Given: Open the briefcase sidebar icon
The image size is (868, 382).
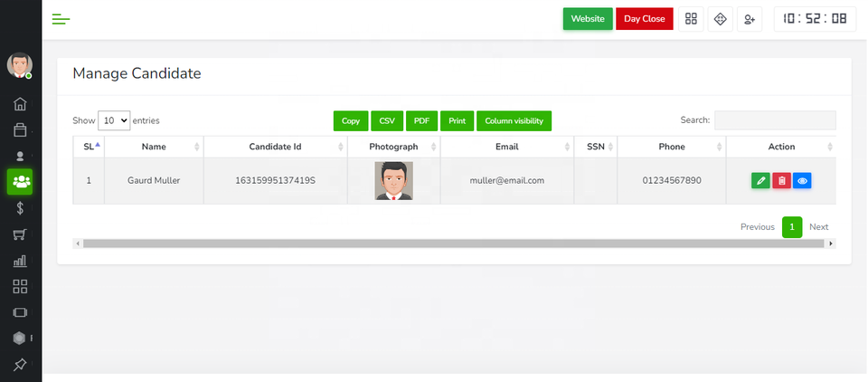Looking at the screenshot, I should tap(20, 129).
